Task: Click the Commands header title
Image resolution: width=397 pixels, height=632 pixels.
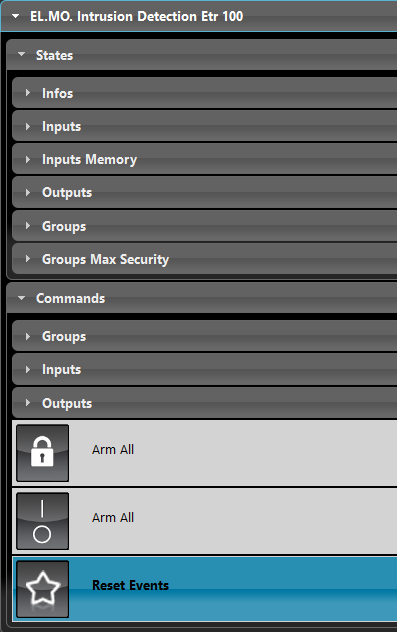Action: click(71, 298)
